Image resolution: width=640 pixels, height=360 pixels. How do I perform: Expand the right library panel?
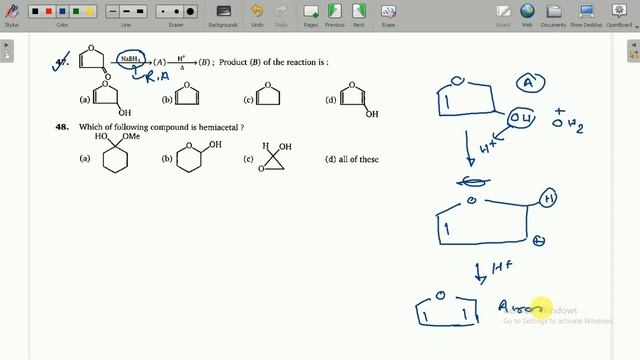tap(633, 51)
